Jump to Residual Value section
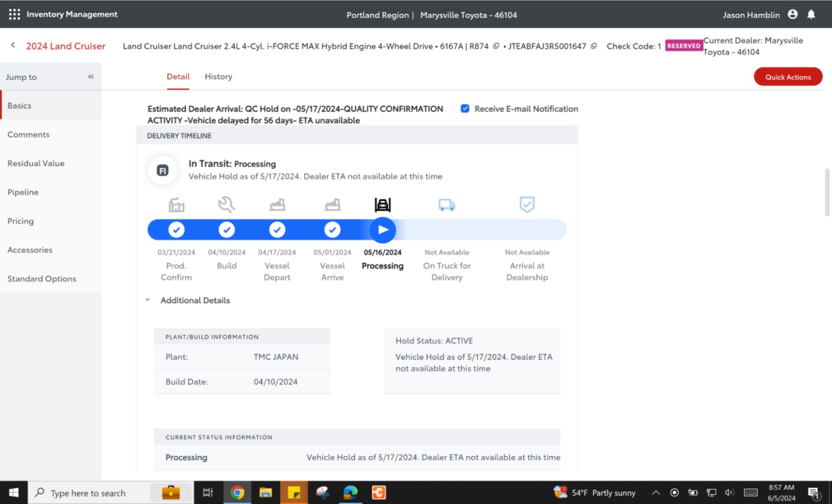The image size is (832, 504). (x=51, y=163)
